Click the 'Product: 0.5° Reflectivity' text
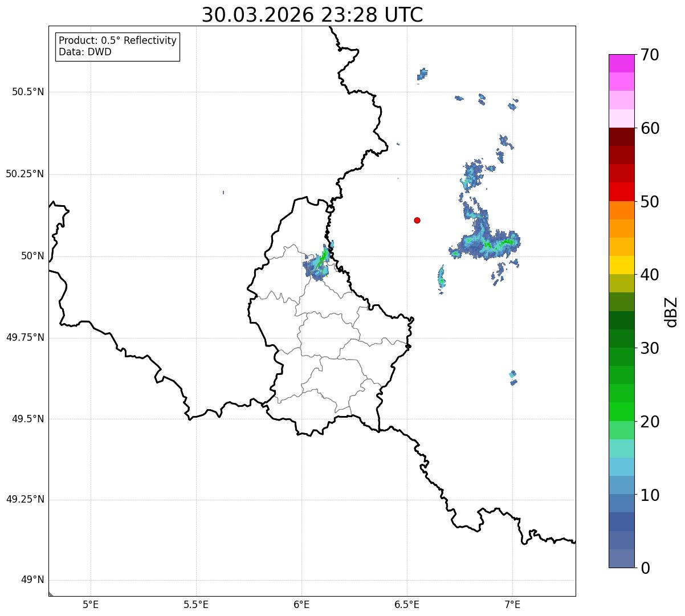 [117, 40]
